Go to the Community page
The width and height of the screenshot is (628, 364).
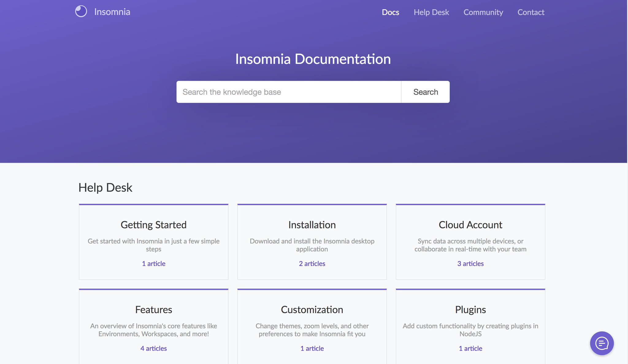pos(483,12)
